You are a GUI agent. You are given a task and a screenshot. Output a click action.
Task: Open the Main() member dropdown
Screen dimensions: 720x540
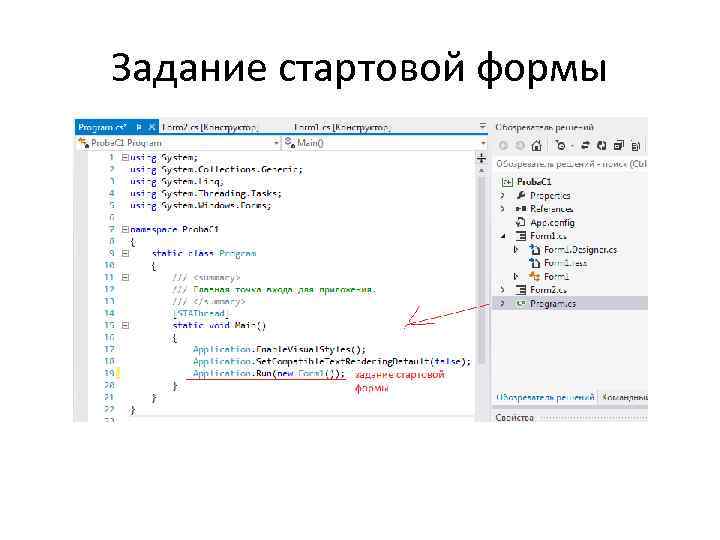pyautogui.click(x=483, y=143)
